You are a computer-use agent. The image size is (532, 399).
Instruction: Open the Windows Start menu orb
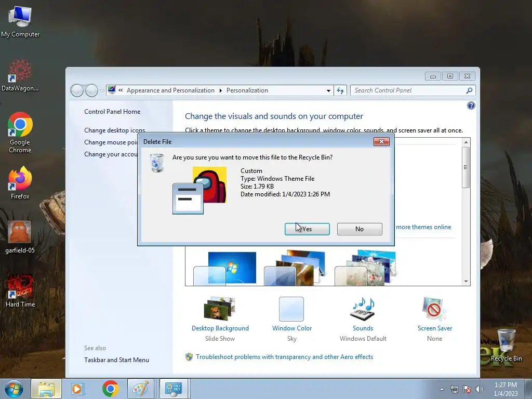[14, 389]
